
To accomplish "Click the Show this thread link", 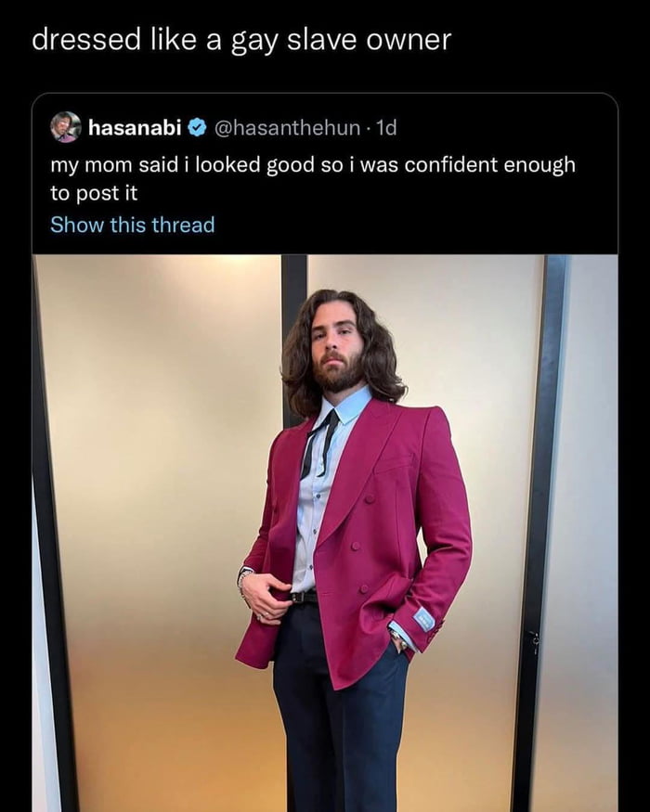I will pyautogui.click(x=132, y=225).
